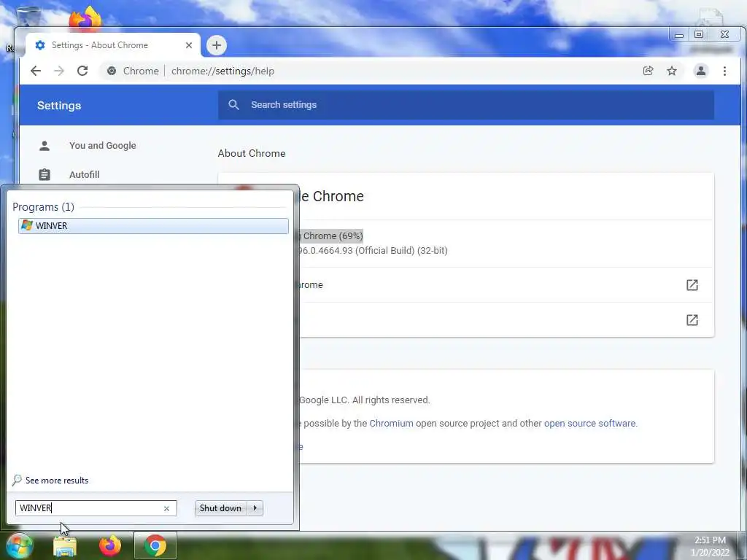Select the Settings - About Chrome tab
The width and height of the screenshot is (747, 560).
coord(113,45)
